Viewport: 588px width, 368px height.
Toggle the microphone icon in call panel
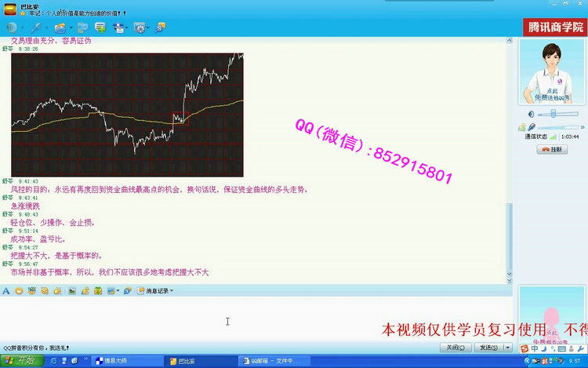coord(532,126)
